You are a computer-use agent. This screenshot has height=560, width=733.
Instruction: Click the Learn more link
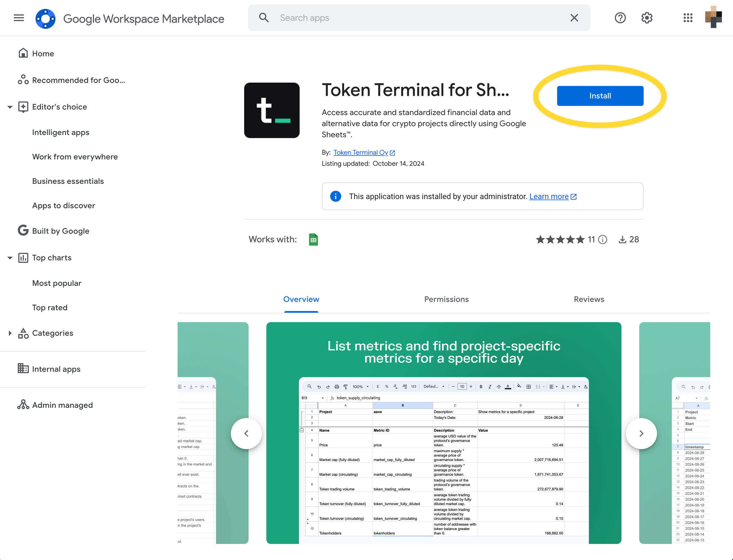(x=549, y=196)
